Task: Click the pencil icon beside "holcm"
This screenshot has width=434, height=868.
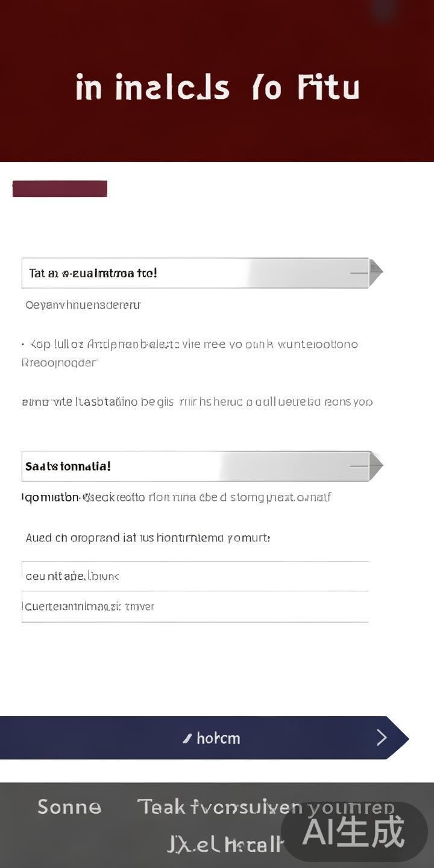Action: pyautogui.click(x=187, y=738)
